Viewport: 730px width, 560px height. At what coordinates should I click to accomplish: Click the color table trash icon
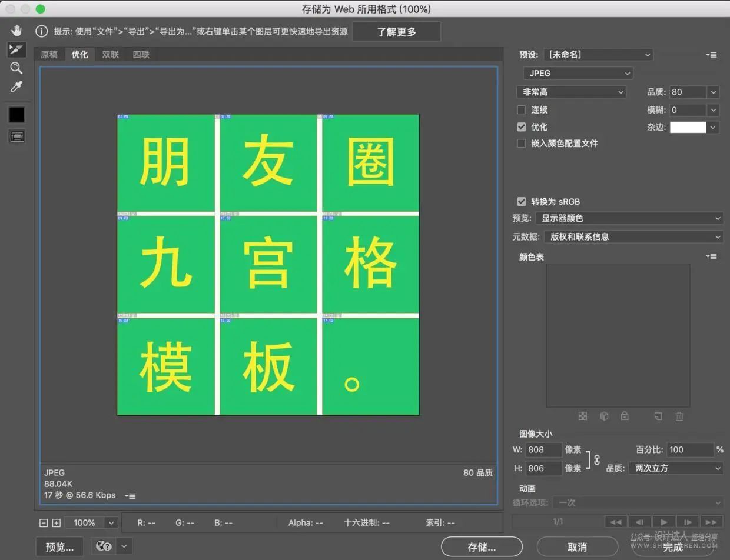679,416
